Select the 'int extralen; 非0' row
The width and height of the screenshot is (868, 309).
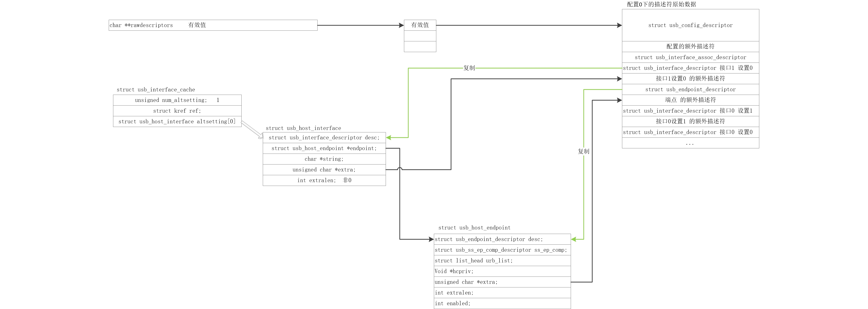coord(324,180)
